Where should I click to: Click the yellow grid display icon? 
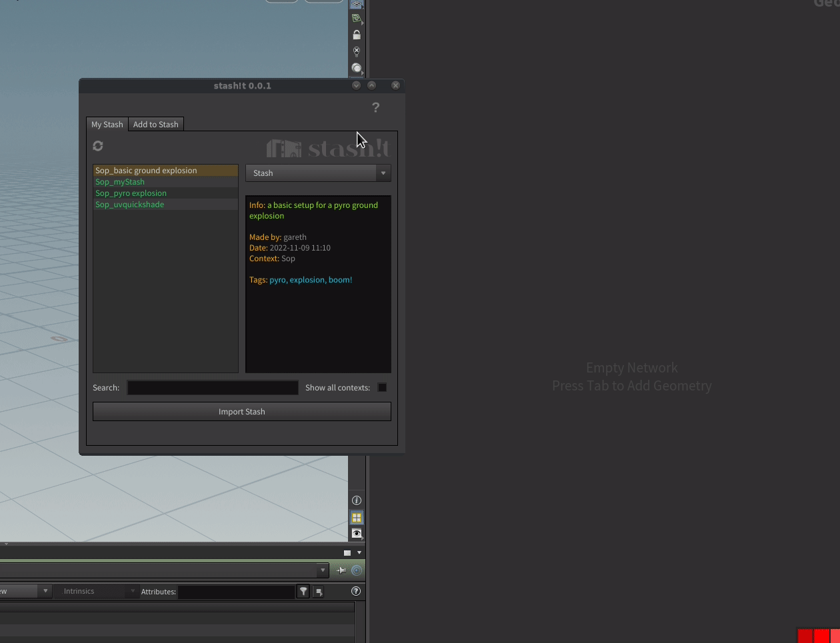[x=357, y=517]
